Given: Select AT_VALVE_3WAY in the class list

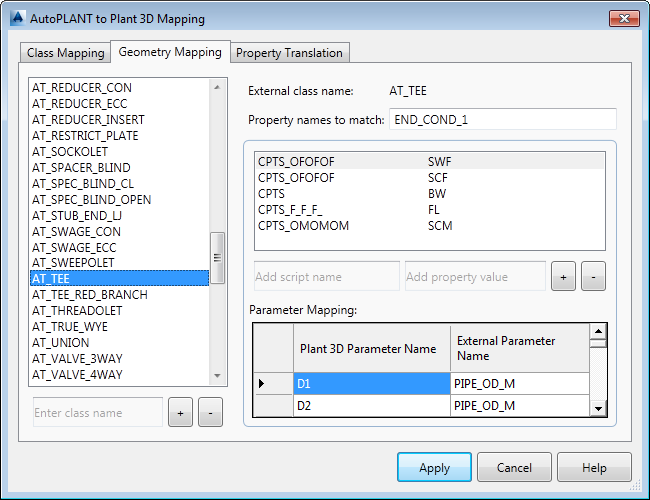Looking at the screenshot, I should [x=119, y=358].
